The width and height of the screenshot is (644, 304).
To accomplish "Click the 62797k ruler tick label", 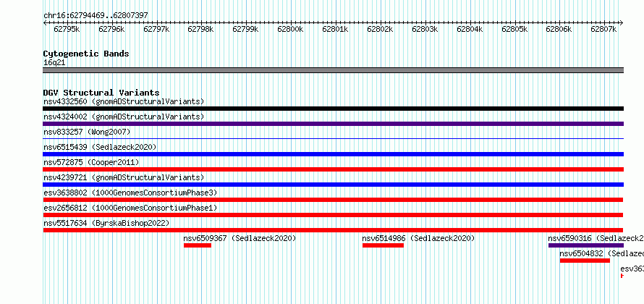I will (x=156, y=29).
